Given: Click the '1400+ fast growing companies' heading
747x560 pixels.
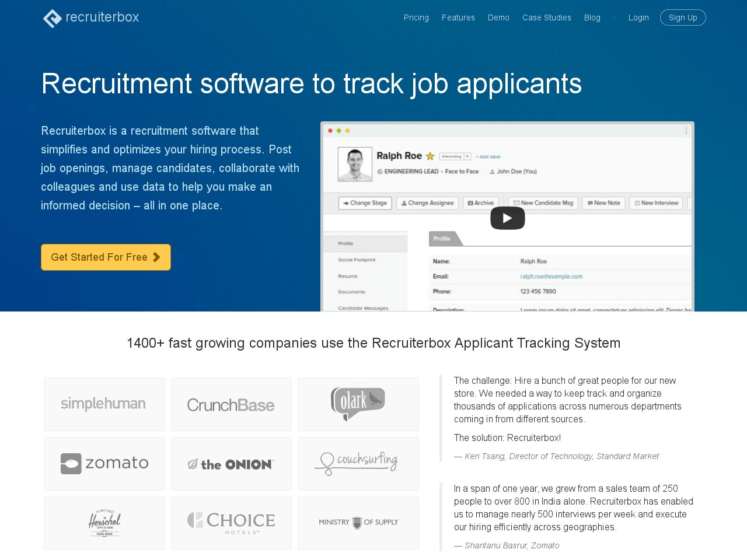Looking at the screenshot, I should tap(373, 343).
